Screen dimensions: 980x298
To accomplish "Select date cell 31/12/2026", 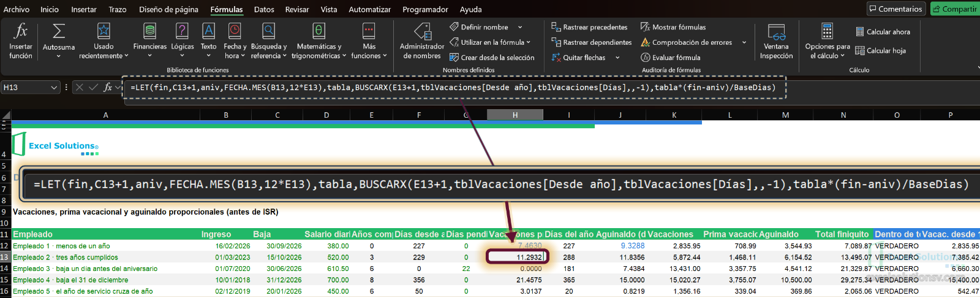I will coord(277,280).
